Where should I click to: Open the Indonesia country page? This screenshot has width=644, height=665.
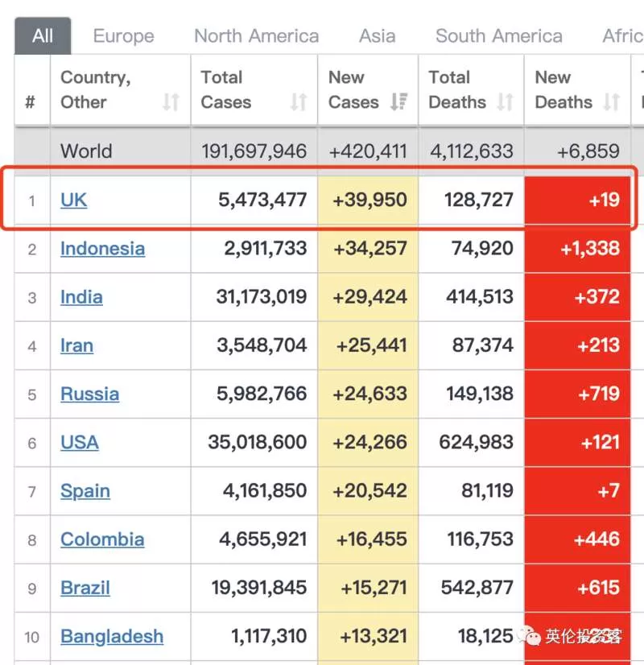coord(102,249)
